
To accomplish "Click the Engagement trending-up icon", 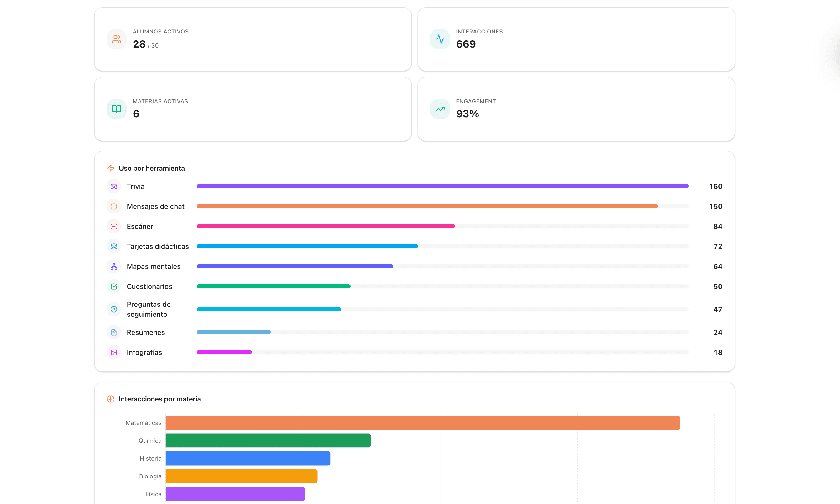I will point(440,109).
